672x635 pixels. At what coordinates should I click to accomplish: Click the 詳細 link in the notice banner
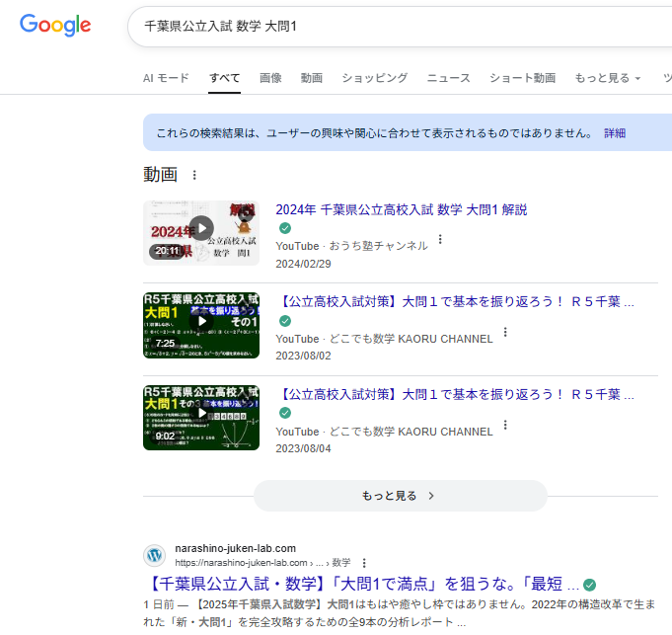pos(615,132)
